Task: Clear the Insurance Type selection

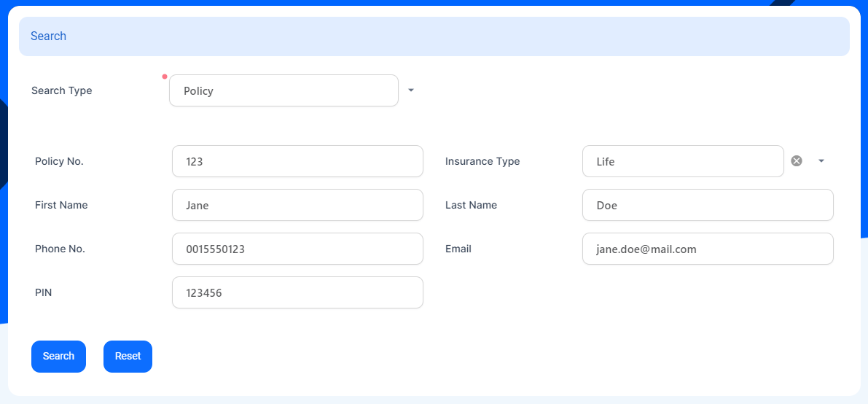Action: (797, 161)
